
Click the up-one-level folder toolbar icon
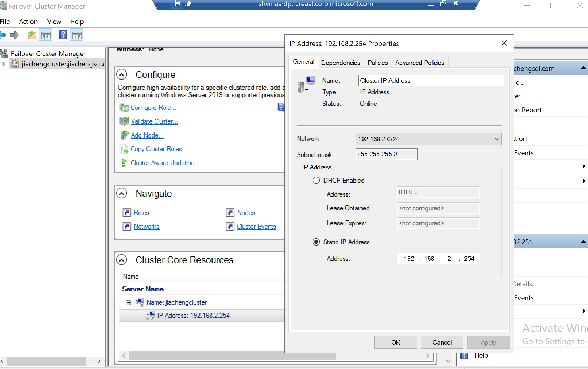(x=32, y=35)
